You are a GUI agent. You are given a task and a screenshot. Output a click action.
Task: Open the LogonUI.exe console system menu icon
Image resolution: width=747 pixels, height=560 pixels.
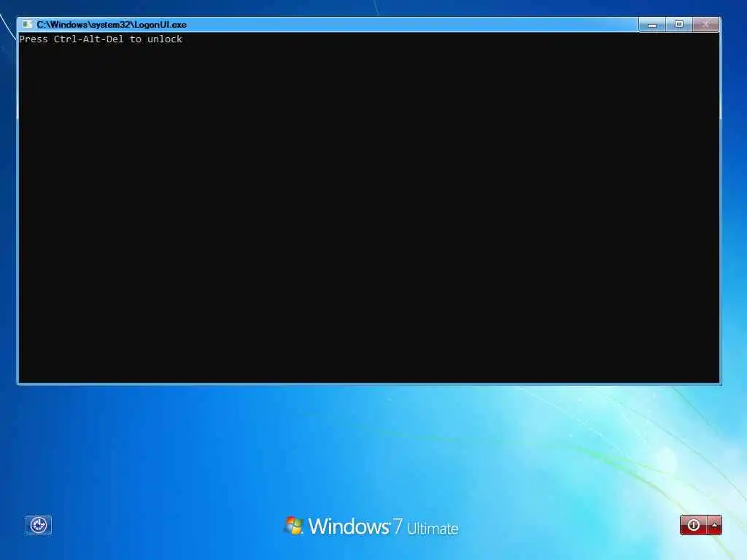click(27, 24)
